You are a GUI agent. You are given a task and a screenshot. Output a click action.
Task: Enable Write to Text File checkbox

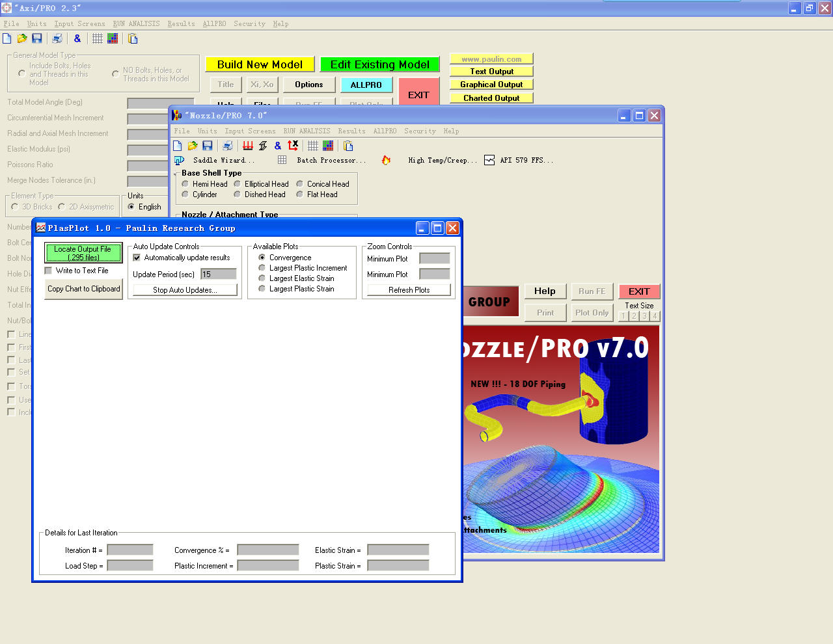pos(48,271)
